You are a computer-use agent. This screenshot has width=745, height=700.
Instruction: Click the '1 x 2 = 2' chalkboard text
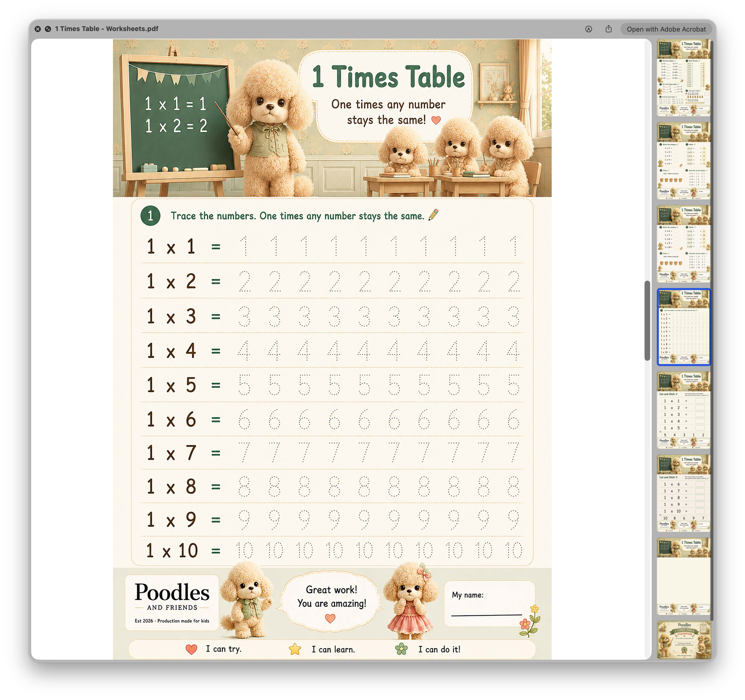click(176, 126)
